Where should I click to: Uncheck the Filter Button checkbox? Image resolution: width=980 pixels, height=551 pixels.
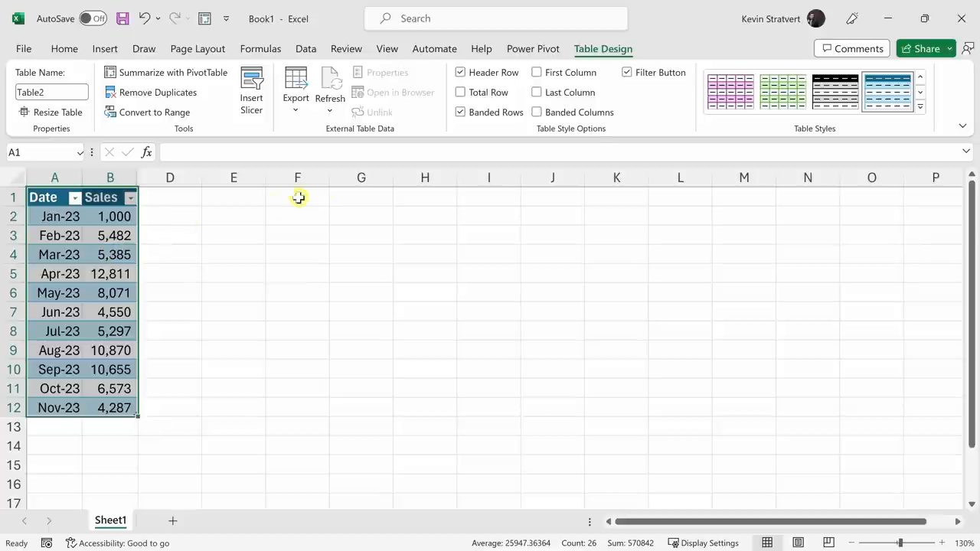[627, 72]
